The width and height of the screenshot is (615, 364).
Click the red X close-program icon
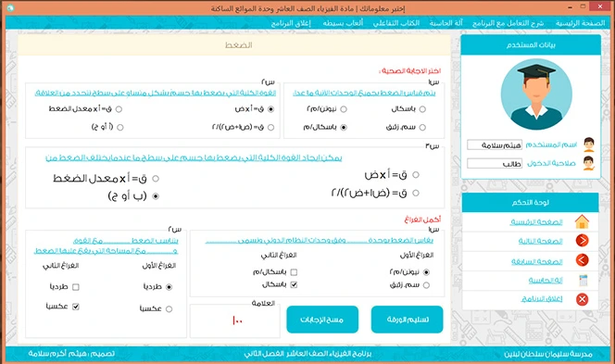click(x=582, y=299)
